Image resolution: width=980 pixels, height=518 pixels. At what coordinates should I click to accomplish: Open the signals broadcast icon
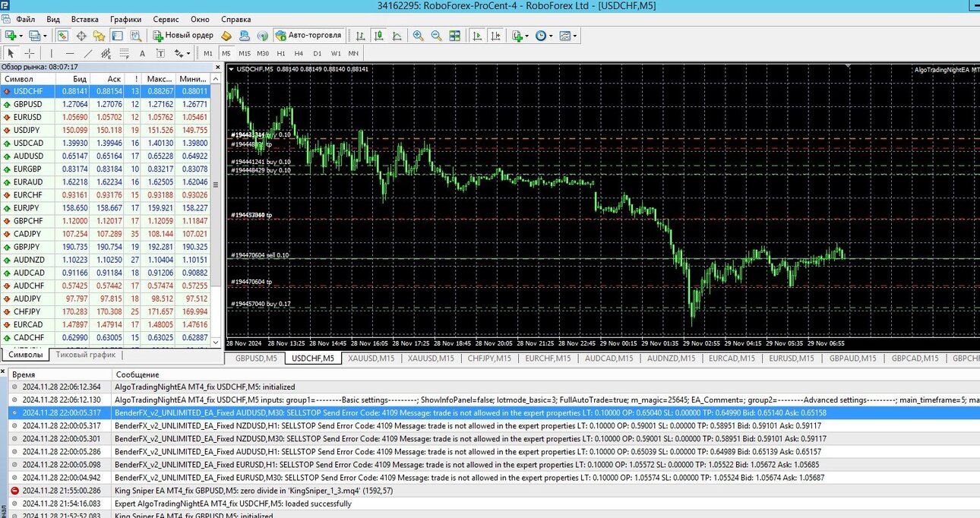[x=262, y=36]
